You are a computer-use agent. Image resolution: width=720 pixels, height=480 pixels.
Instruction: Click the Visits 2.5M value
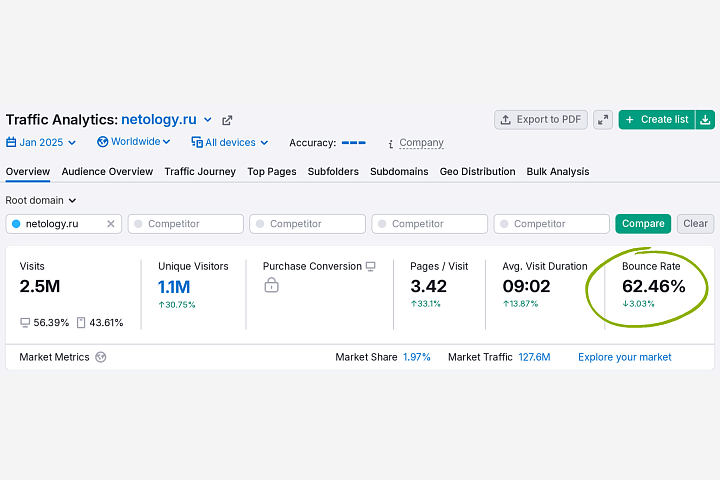click(40, 286)
